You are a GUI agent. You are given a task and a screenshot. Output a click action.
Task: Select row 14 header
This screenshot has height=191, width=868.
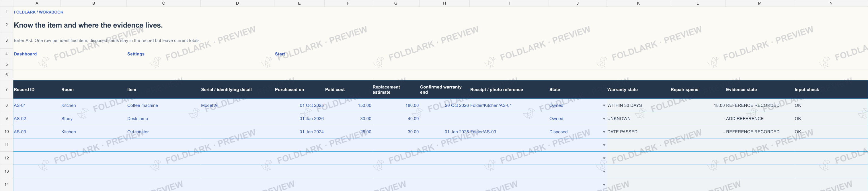click(x=6, y=184)
